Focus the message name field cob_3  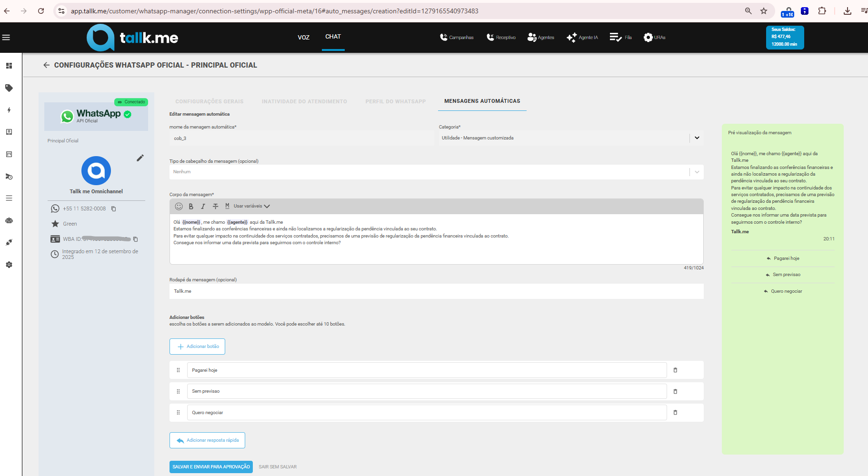tap(301, 138)
